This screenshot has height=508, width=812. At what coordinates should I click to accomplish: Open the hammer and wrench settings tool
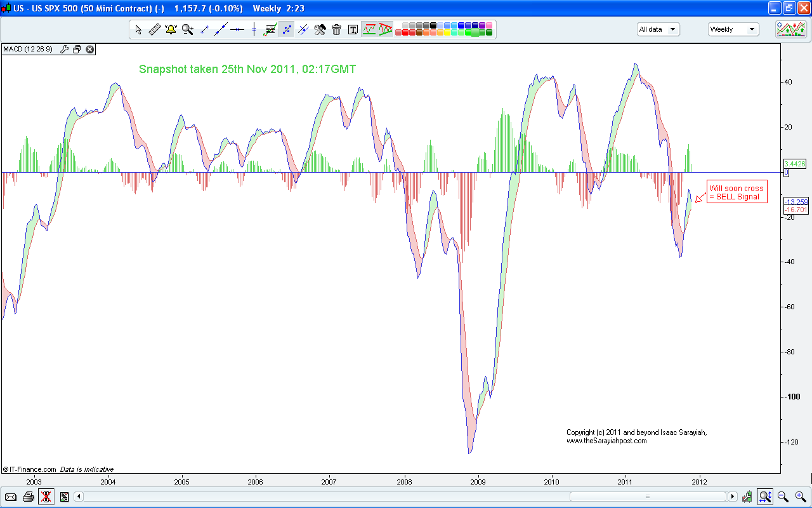pyautogui.click(x=320, y=29)
